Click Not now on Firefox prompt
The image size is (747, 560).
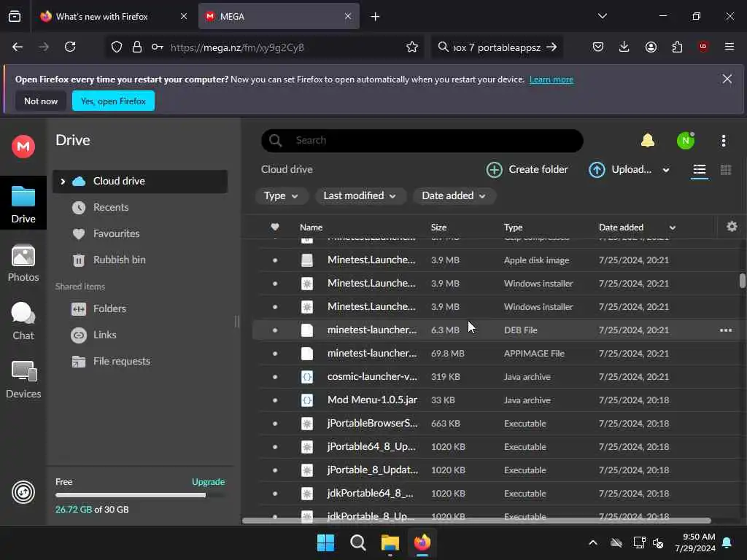tap(41, 101)
